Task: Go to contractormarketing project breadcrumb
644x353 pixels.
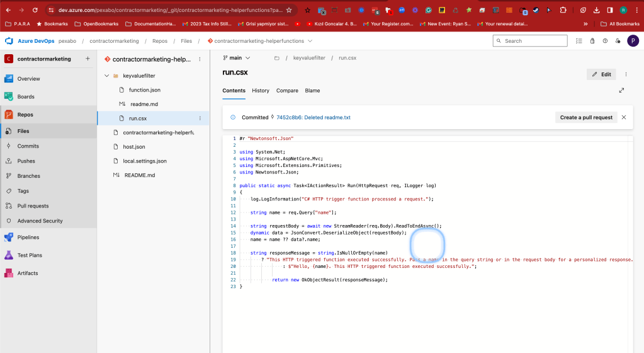Action: pos(114,41)
